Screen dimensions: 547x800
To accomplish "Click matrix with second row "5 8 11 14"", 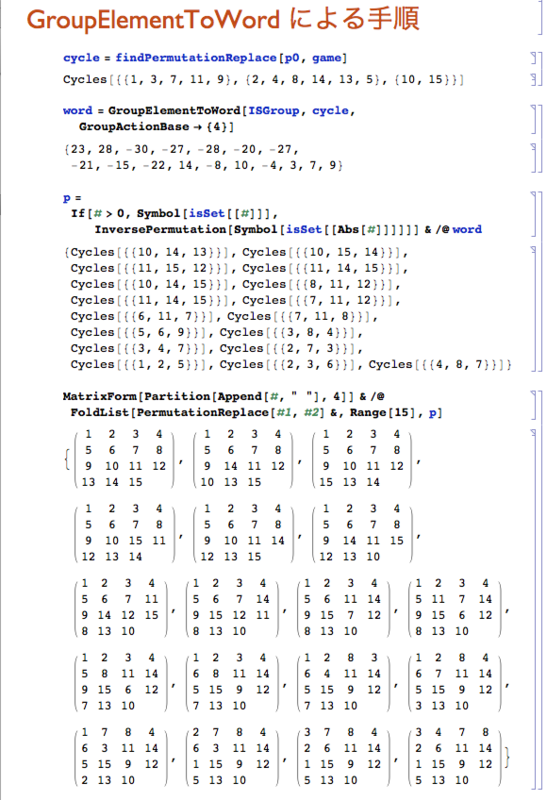I will [120, 682].
